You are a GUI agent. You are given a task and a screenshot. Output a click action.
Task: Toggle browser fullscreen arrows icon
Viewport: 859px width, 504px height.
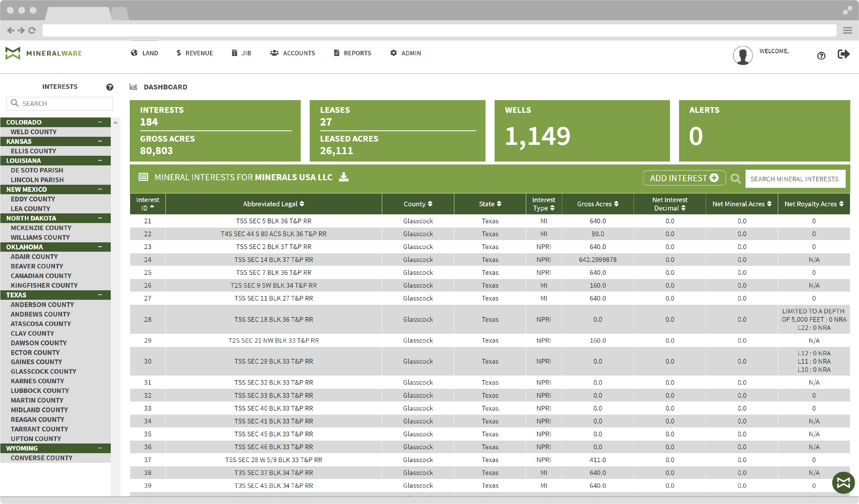(847, 10)
